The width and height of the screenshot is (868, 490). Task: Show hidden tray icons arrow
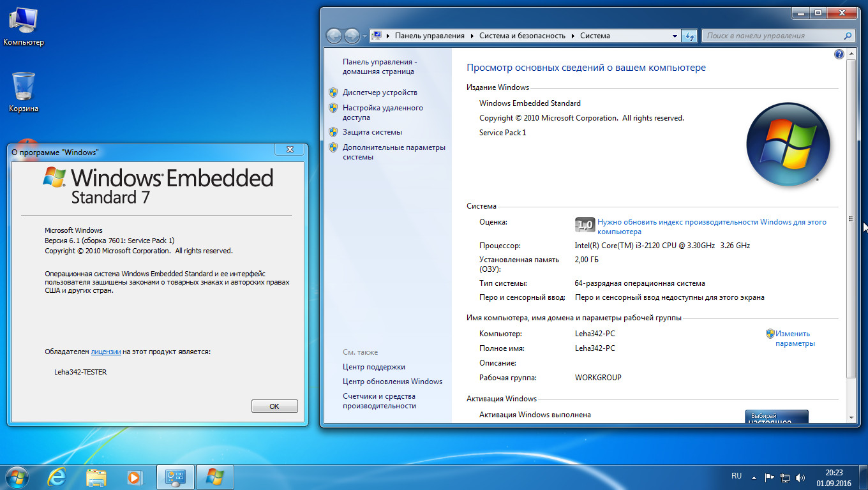(x=754, y=477)
